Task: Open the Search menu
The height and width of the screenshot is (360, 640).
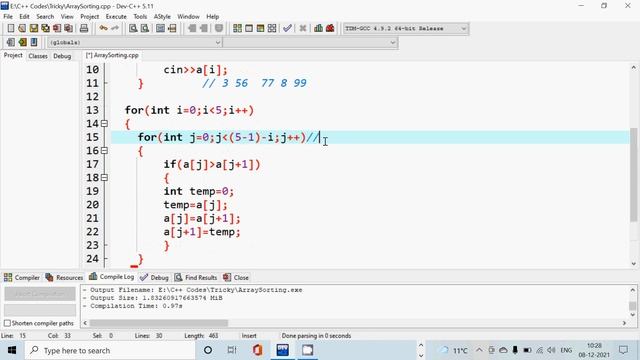Action: (x=45, y=16)
